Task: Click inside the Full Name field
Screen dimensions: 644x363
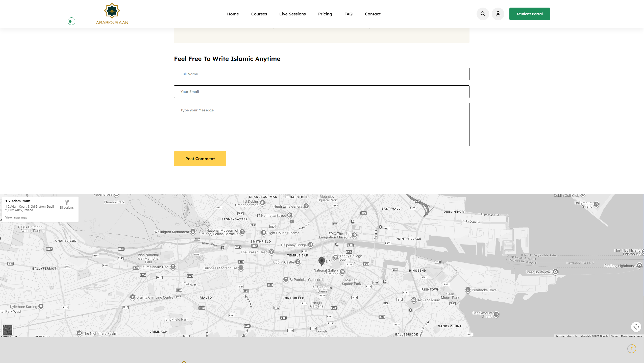Action: coord(321,74)
